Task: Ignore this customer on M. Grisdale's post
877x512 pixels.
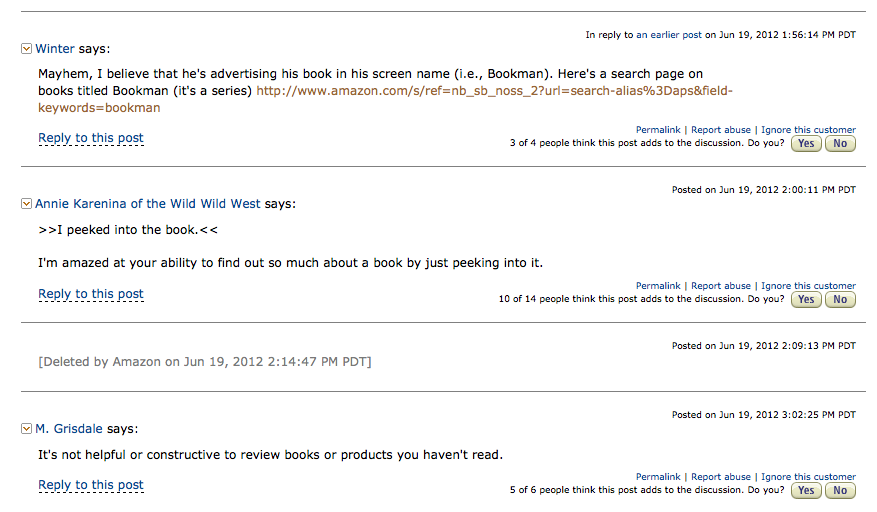Action: pyautogui.click(x=808, y=477)
